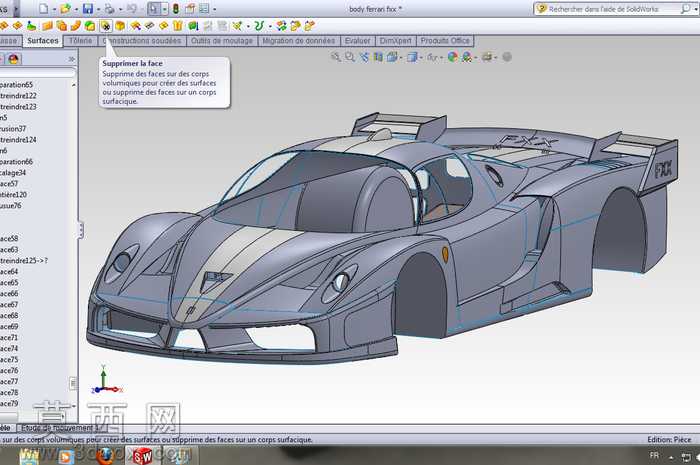Select tree item ending in 'calage34'
Screen dimensions: 700x465
(x=13, y=173)
